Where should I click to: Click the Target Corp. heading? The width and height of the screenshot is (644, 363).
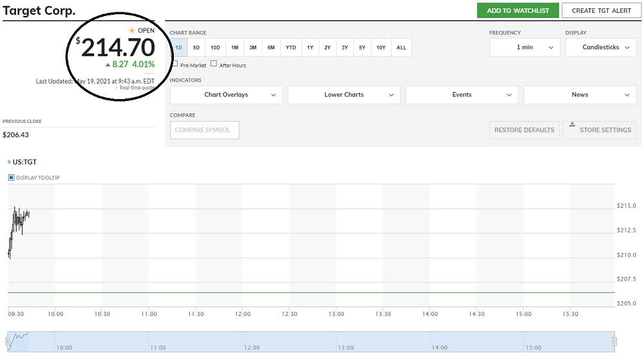coord(39,11)
